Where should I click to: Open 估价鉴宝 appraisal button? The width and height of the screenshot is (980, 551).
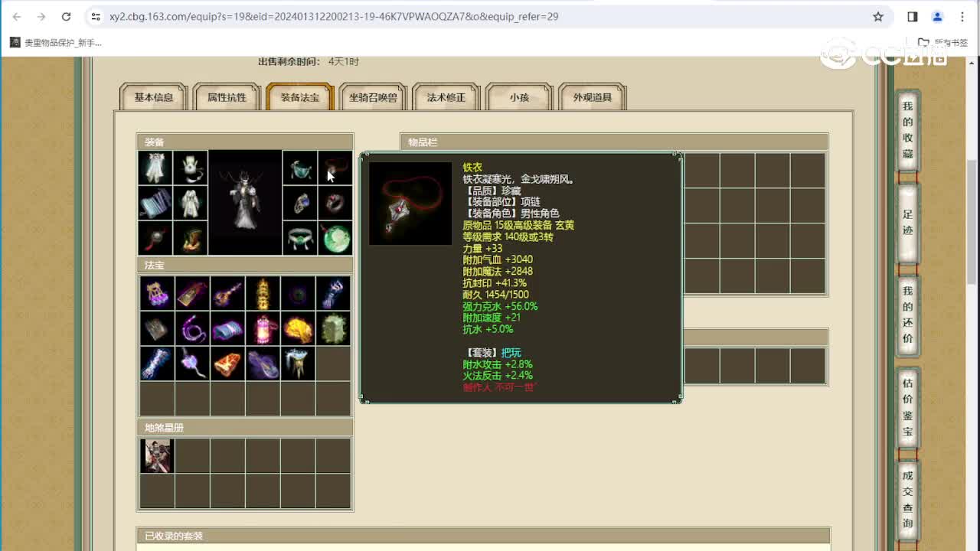(x=908, y=407)
